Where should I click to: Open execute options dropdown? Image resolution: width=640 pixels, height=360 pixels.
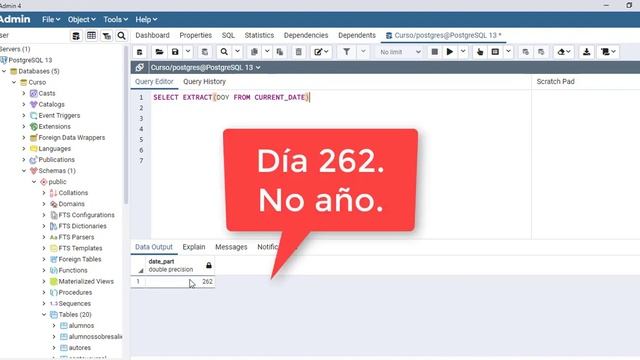pyautogui.click(x=463, y=52)
